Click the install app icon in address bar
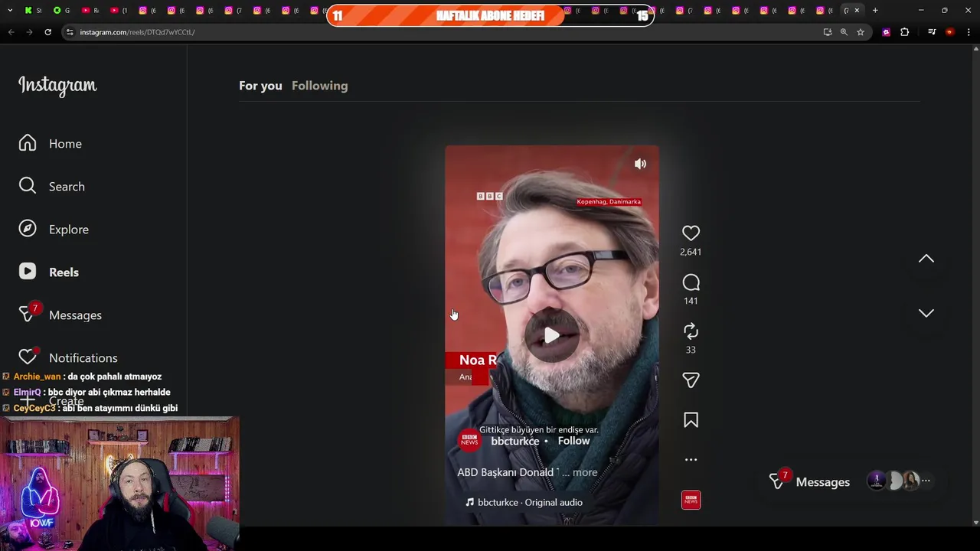Screen dimensions: 980x551 [827, 32]
